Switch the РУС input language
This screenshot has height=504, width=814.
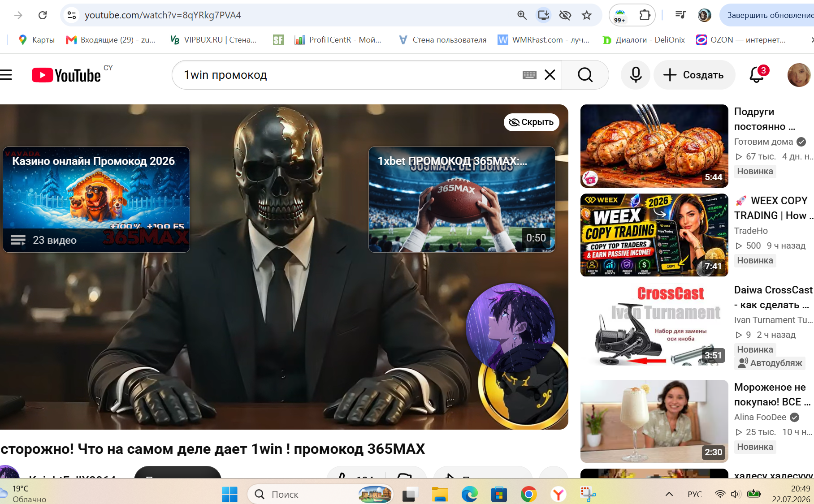pos(695,494)
